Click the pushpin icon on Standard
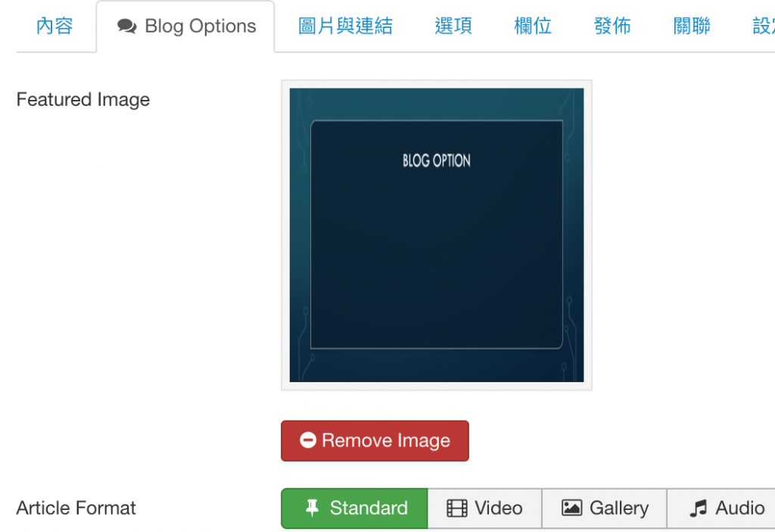The width and height of the screenshot is (775, 532). click(312, 508)
